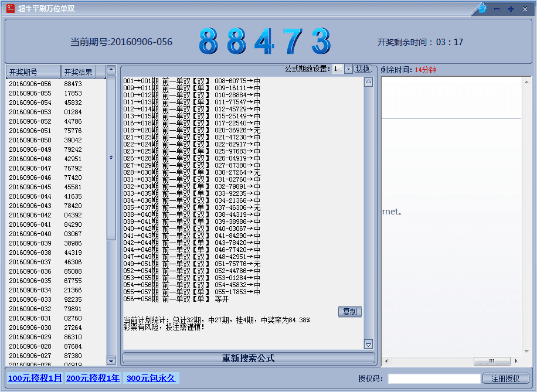This screenshot has width=537, height=392.
Task: Click the 开奖剩余时间 countdown text
Action: click(420, 42)
